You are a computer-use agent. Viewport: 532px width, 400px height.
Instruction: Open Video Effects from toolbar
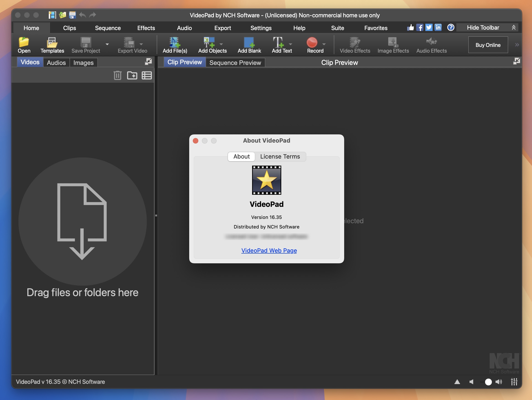355,45
